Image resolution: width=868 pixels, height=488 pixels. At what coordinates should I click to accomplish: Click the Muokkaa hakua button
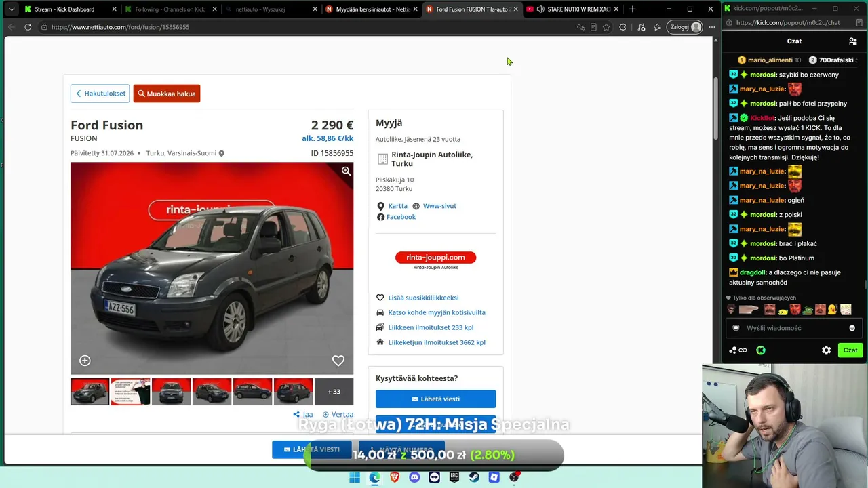tap(167, 94)
